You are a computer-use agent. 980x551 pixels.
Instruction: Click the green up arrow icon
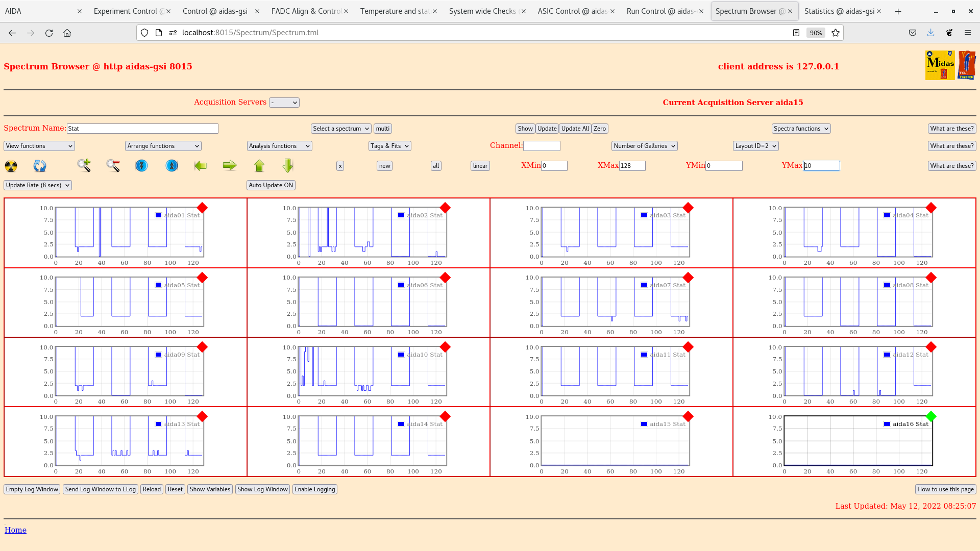(259, 165)
